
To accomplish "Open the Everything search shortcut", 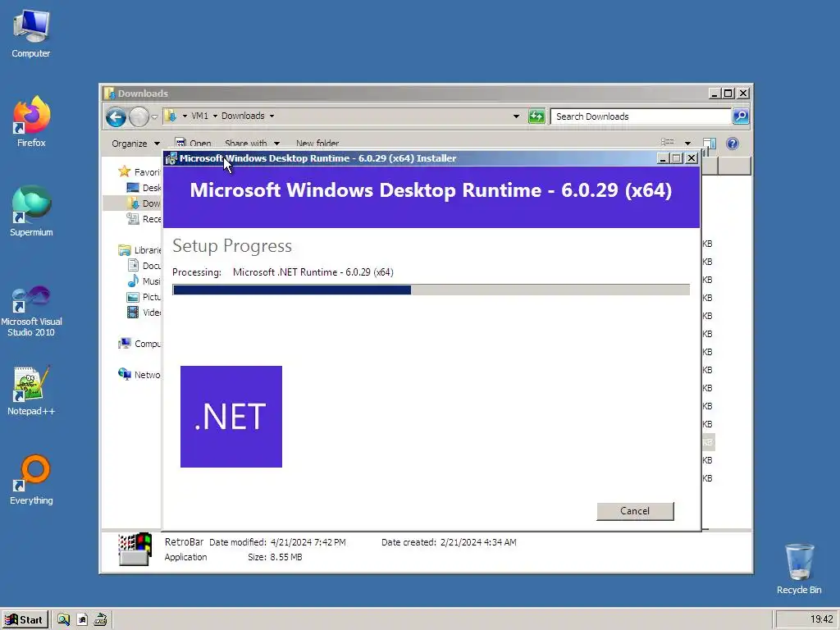I will 31,480.
